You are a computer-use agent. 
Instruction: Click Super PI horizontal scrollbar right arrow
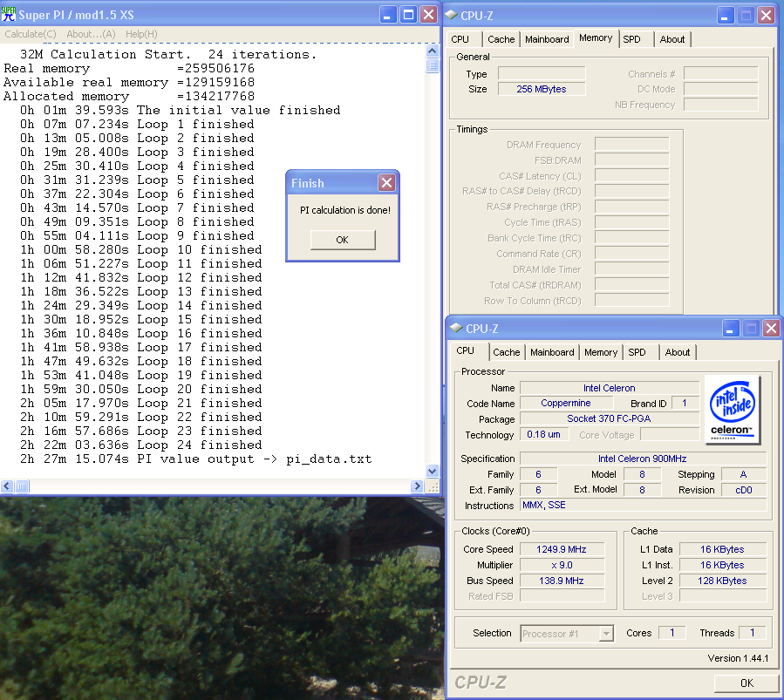point(417,486)
